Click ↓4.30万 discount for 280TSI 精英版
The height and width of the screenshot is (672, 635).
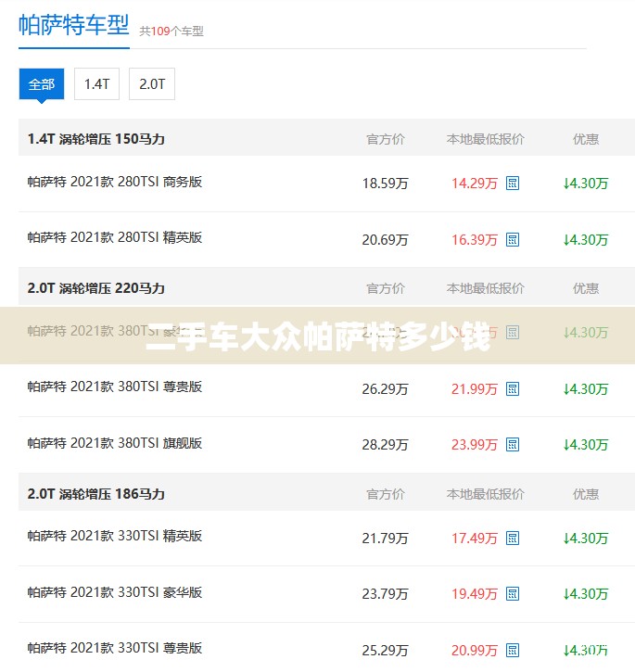click(x=586, y=239)
